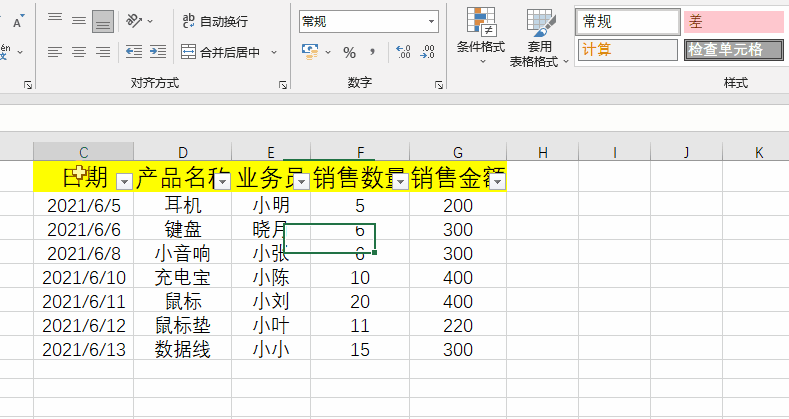Select cell containing 耳机
This screenshot has height=419, width=789.
[183, 205]
